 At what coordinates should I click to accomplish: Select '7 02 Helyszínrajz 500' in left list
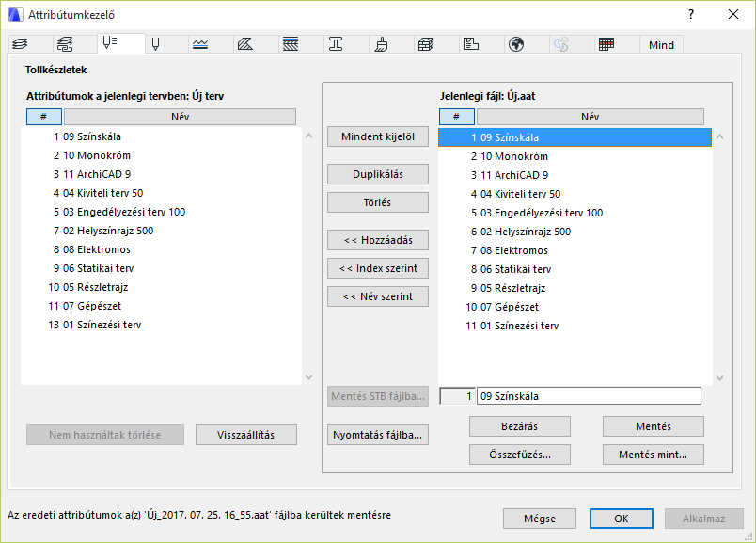pos(161,231)
